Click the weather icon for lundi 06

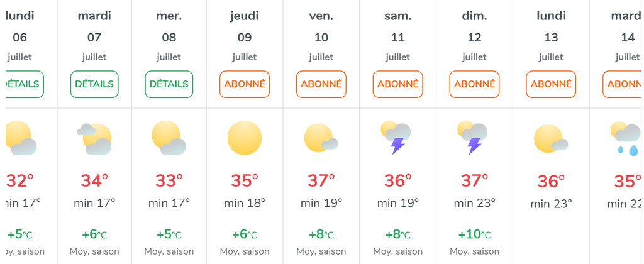pos(21,138)
